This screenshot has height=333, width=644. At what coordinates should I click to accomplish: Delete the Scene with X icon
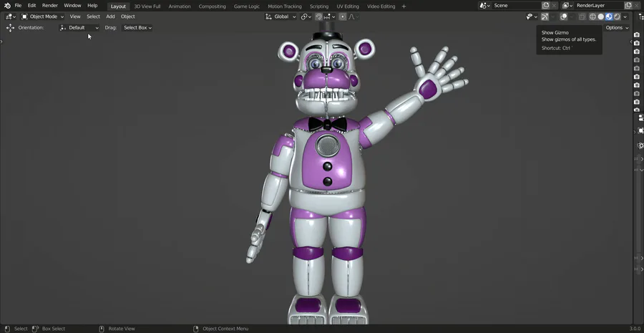[x=554, y=6]
